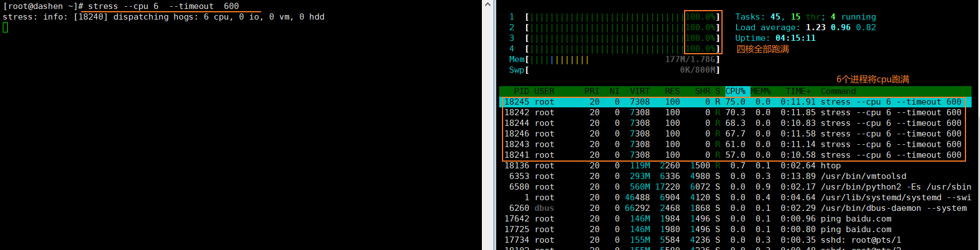Click the 75.0 CPU% value of PID 18245
The image size is (980, 250).
tap(735, 102)
